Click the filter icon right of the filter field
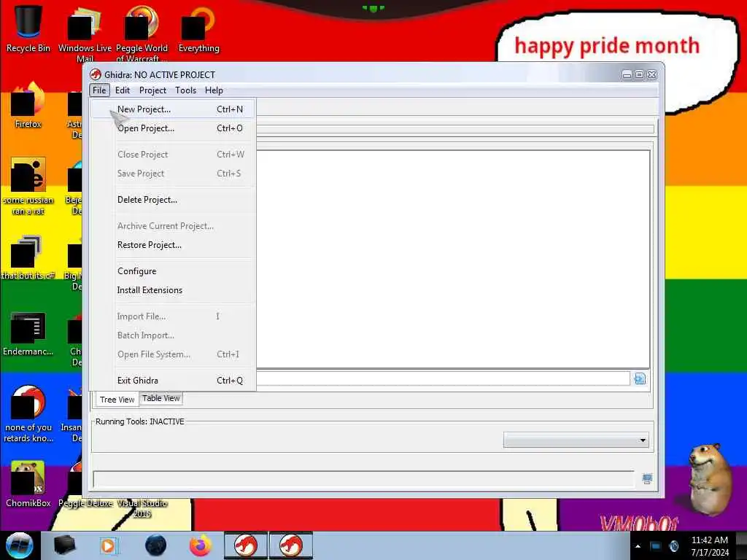 point(640,378)
